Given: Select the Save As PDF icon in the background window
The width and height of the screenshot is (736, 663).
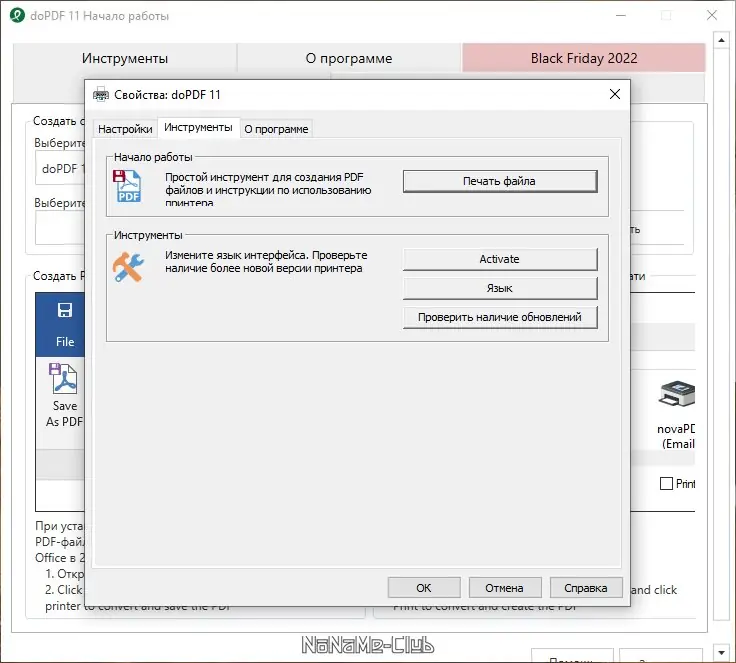Looking at the screenshot, I should pyautogui.click(x=64, y=379).
